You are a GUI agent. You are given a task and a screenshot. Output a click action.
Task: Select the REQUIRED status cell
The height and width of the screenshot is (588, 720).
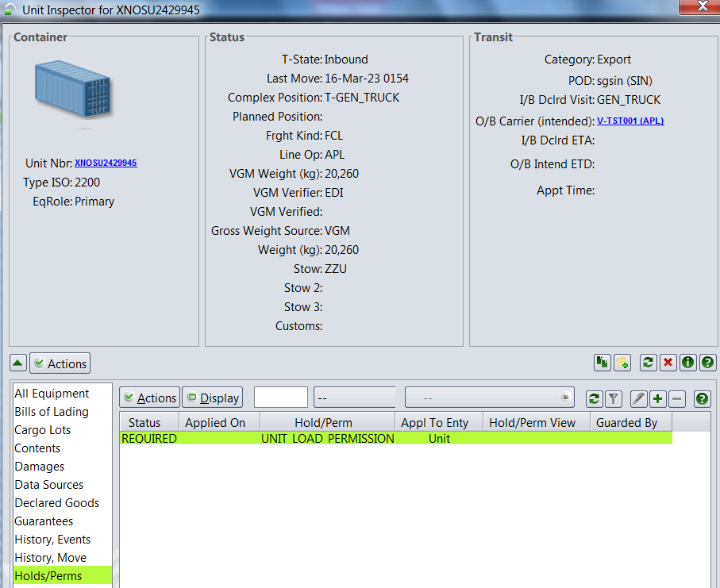(149, 438)
